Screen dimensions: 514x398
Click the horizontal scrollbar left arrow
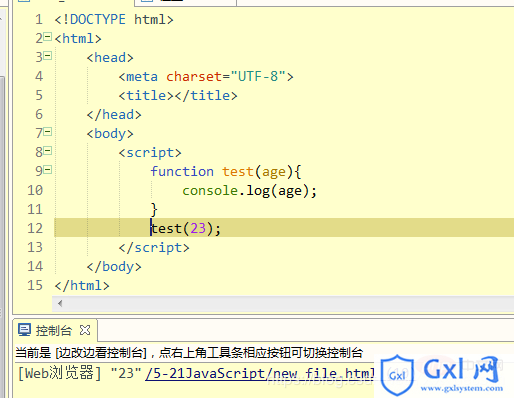(x=60, y=303)
